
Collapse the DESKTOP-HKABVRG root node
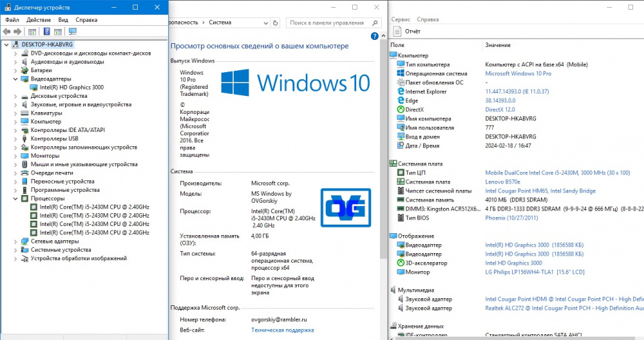coord(6,44)
